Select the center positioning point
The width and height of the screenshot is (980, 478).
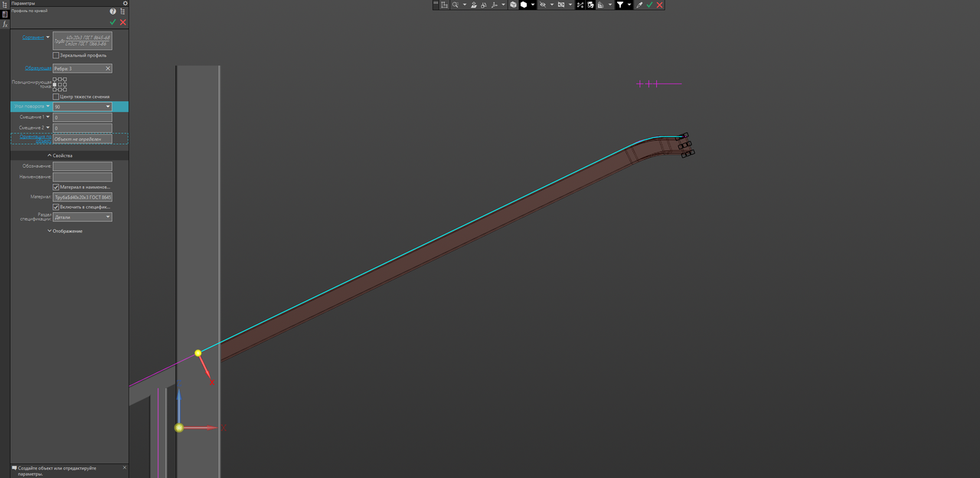pyautogui.click(x=60, y=84)
